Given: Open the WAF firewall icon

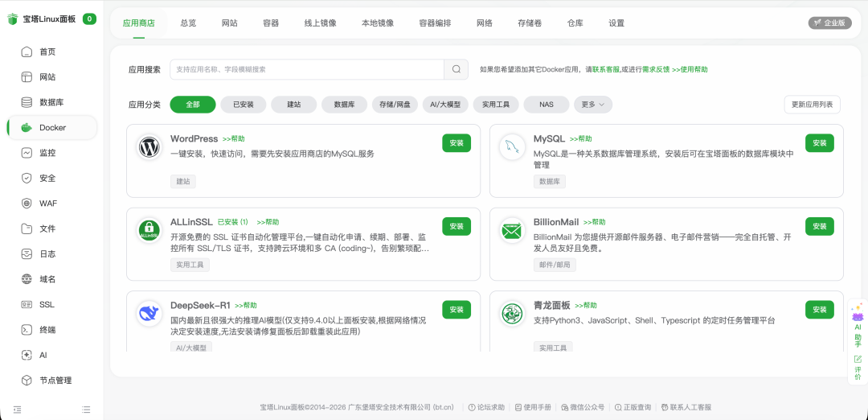Looking at the screenshot, I should coord(27,204).
